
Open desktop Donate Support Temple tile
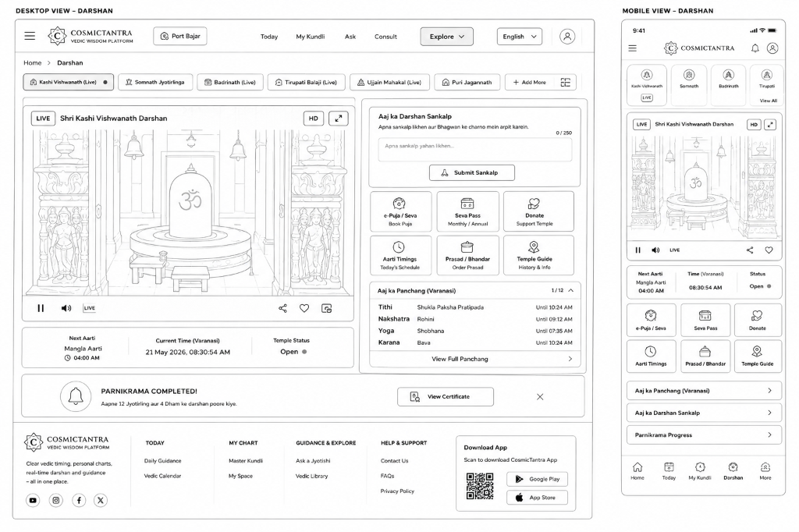tap(538, 211)
